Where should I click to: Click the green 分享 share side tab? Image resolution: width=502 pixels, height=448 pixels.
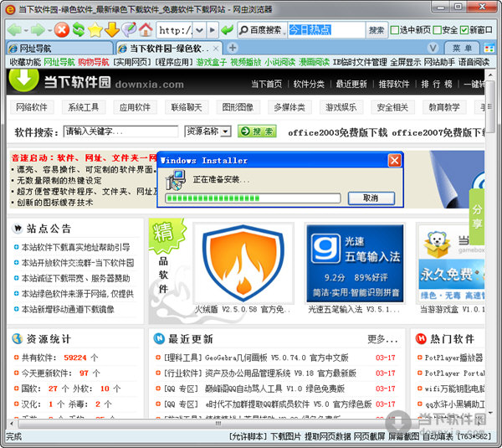tap(477, 217)
